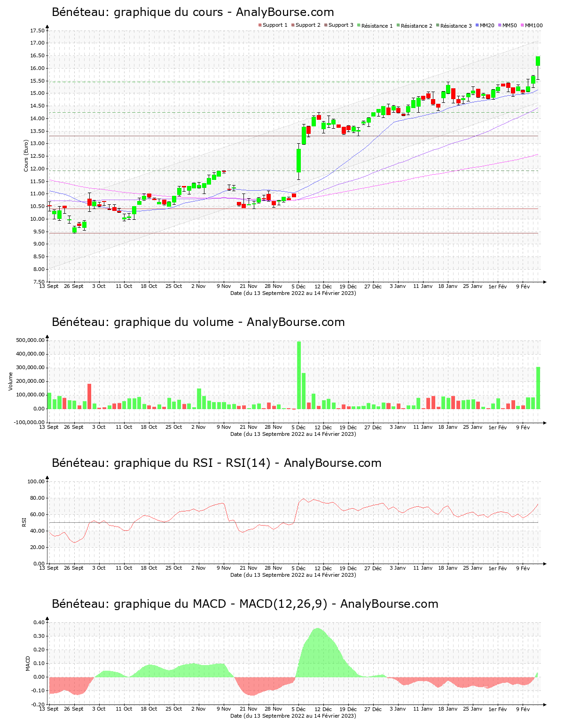Click the '-0.20' tick on MACD chart

coord(39,705)
